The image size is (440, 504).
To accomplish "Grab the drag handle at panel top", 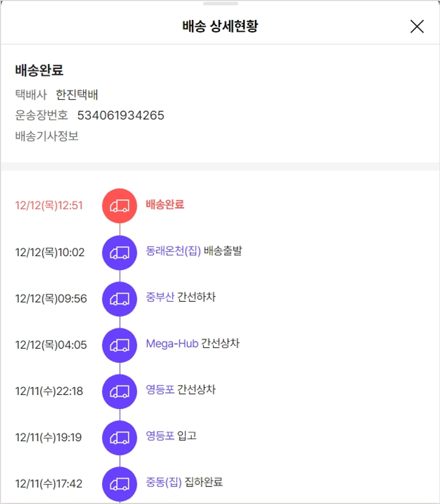I will coord(220,4).
